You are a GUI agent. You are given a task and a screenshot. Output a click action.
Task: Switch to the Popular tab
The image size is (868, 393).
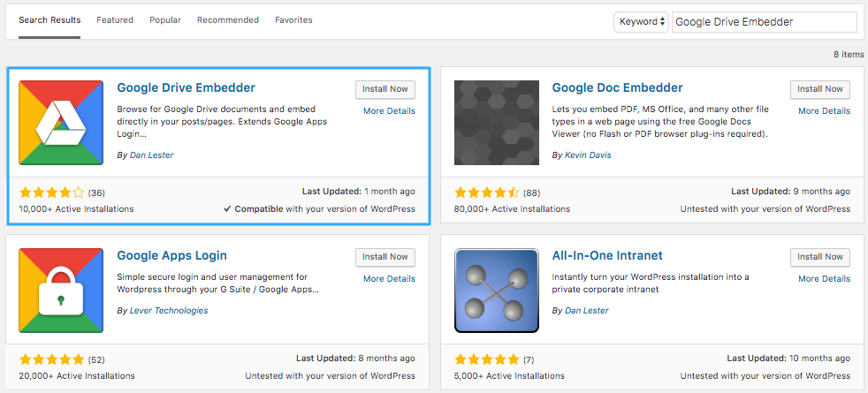[165, 20]
